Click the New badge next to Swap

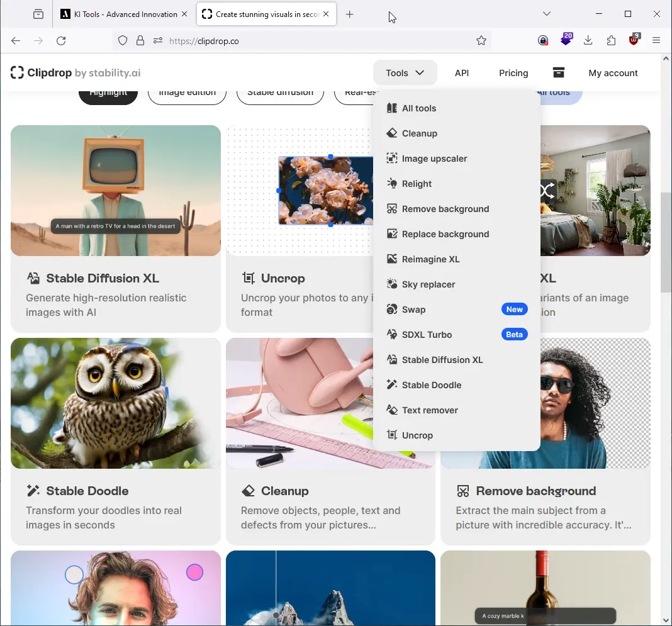pyautogui.click(x=514, y=310)
